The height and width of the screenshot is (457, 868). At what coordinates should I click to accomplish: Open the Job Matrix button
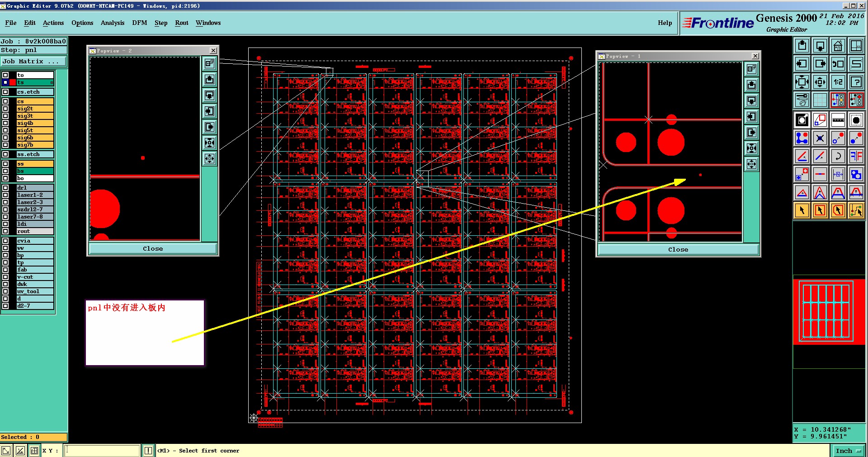pyautogui.click(x=34, y=62)
